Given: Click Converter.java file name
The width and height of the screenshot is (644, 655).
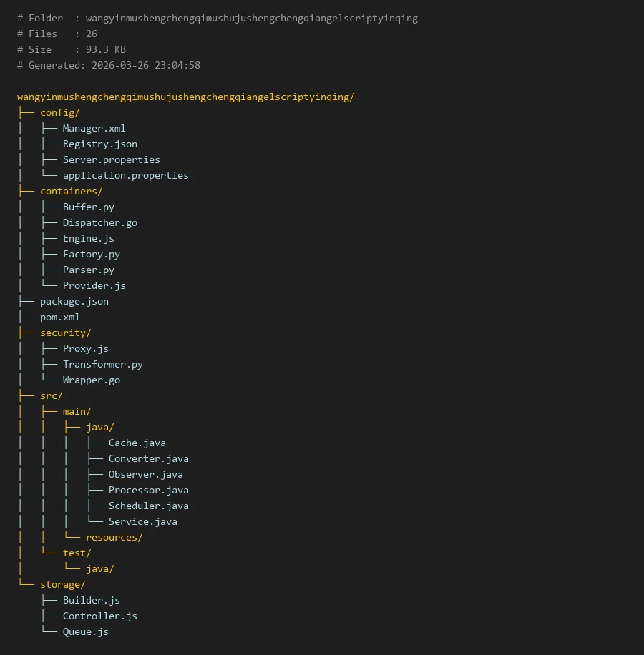Looking at the screenshot, I should point(148,458).
